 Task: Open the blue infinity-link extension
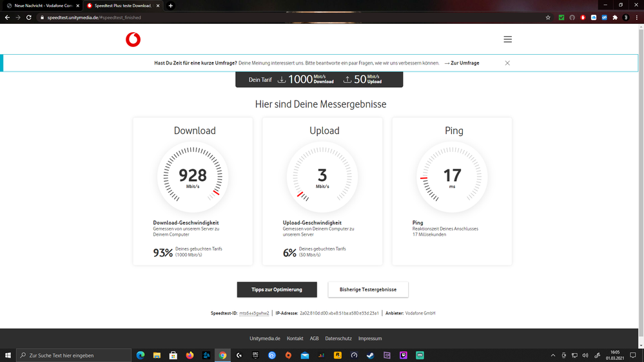(604, 17)
